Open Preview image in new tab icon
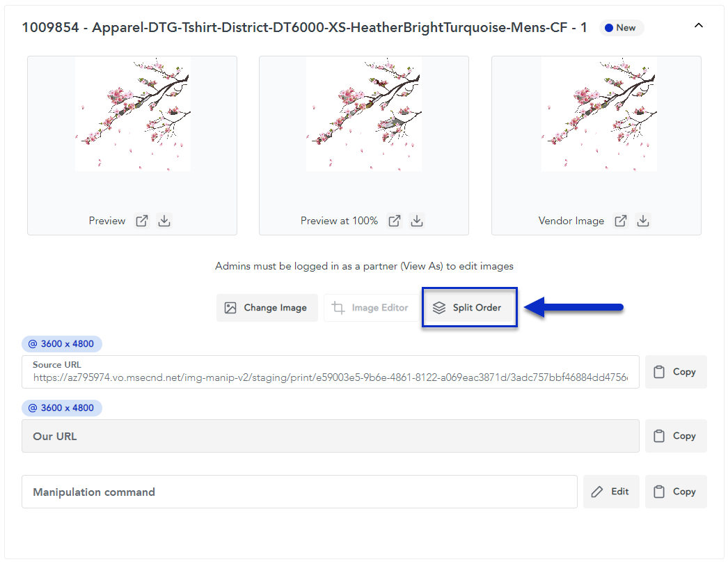728x562 pixels. [x=142, y=221]
